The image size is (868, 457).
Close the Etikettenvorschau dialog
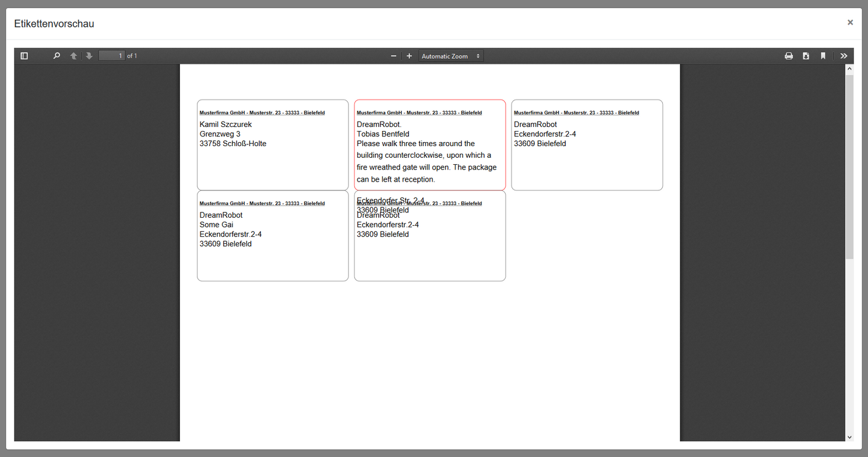coord(850,22)
